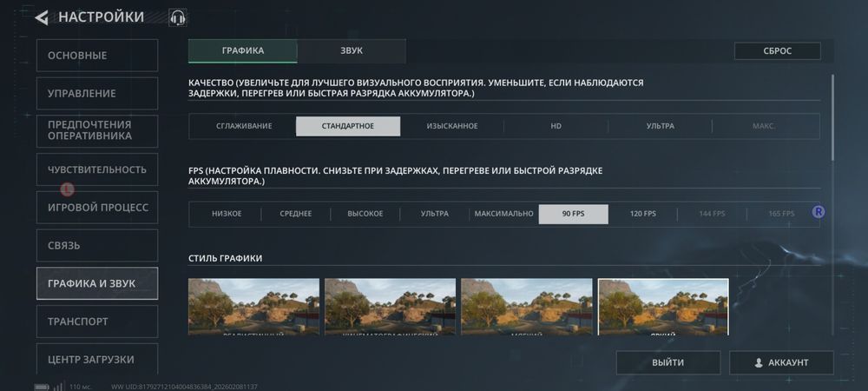This screenshot has width=868, height=391.
Task: Select HD quality option
Action: (556, 126)
